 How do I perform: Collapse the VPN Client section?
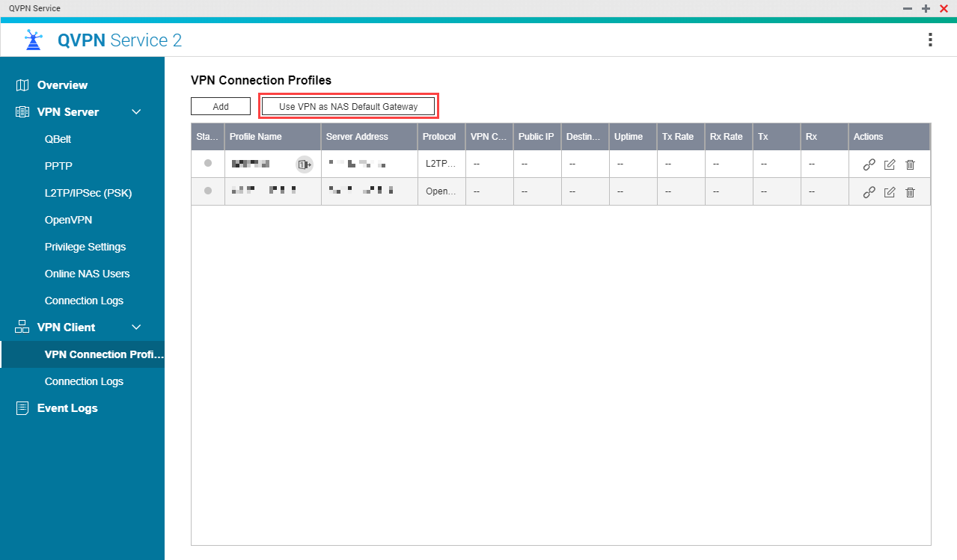(136, 327)
